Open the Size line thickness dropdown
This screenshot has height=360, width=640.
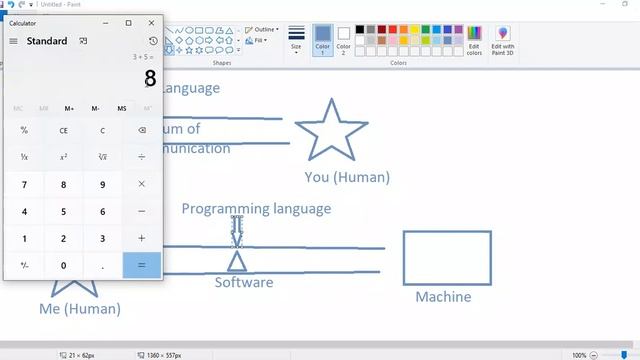pos(296,40)
